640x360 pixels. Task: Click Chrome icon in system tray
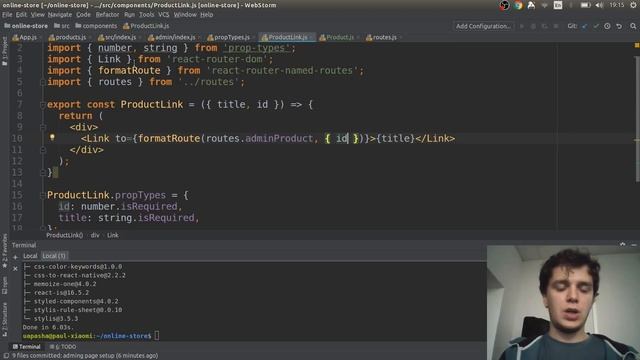pos(518,5)
